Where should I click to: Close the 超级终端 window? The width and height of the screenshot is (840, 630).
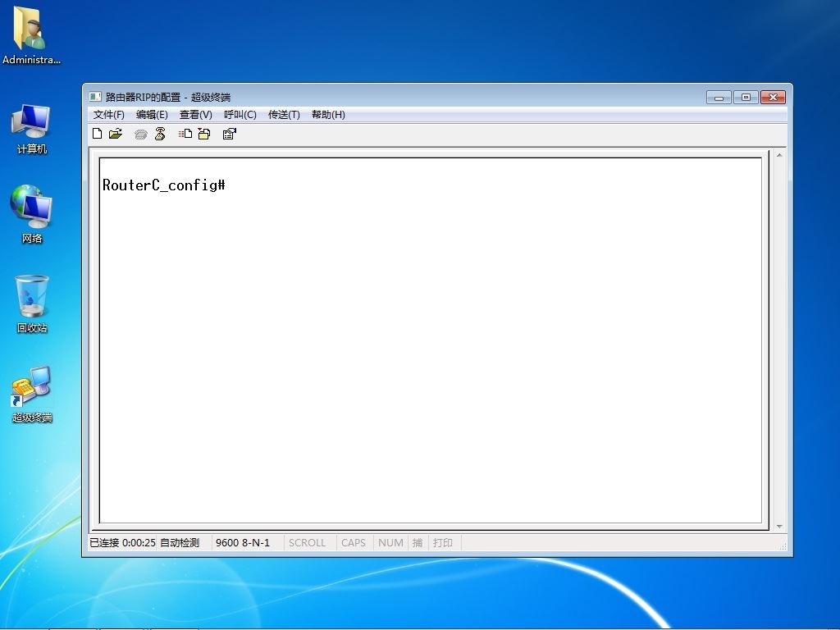pos(773,97)
